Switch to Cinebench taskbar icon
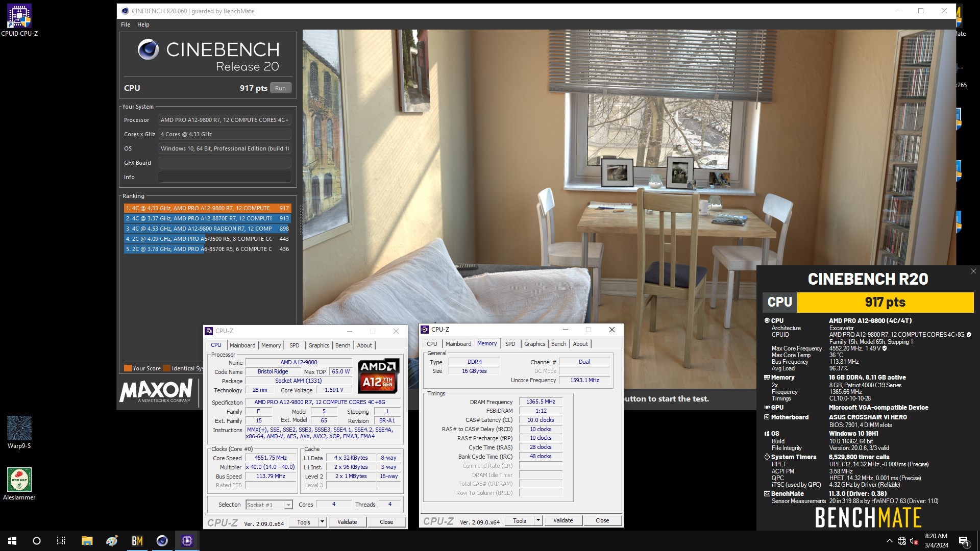 click(162, 541)
